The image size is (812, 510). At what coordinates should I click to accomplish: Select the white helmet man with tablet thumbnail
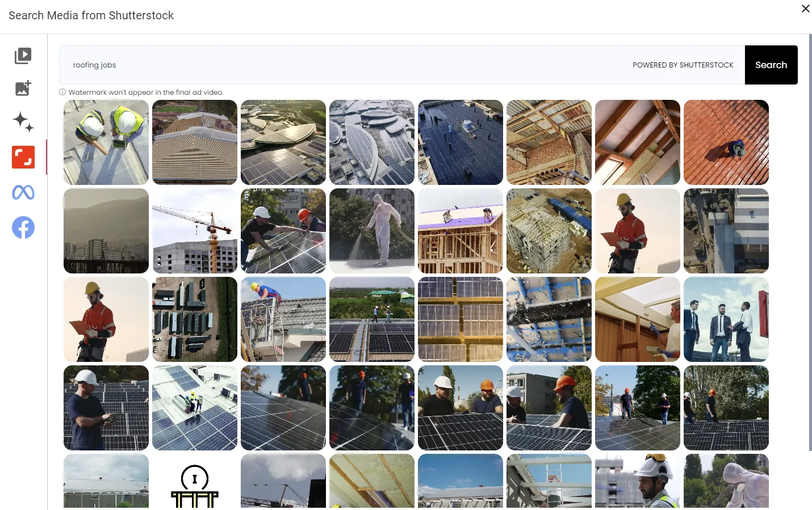point(106,408)
